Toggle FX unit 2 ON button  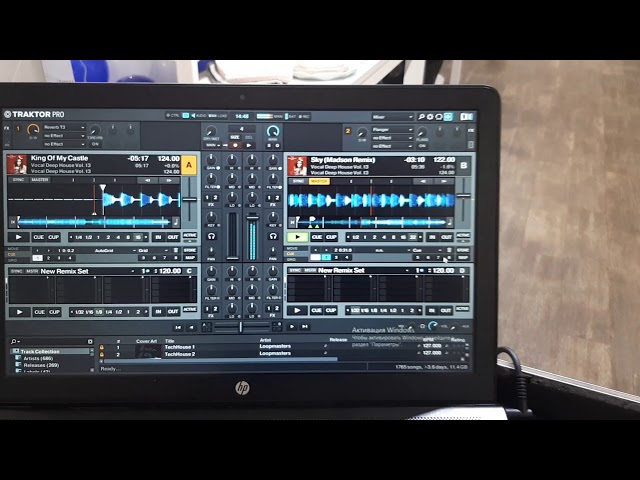click(x=422, y=146)
